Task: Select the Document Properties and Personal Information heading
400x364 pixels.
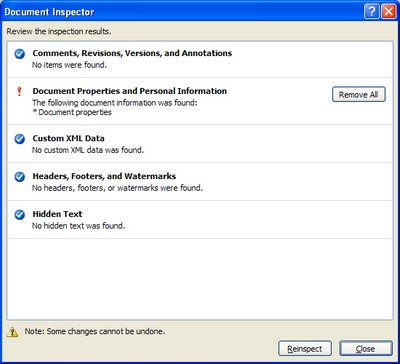Action: point(129,91)
